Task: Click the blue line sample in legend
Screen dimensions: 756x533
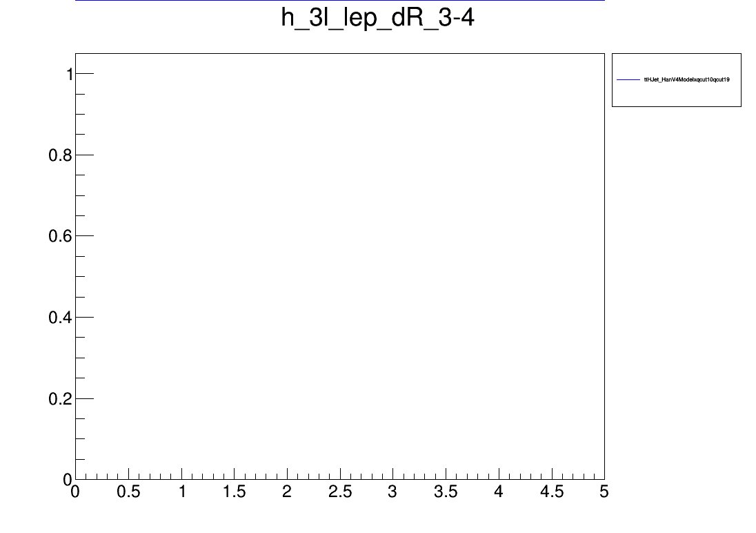Action: (628, 79)
